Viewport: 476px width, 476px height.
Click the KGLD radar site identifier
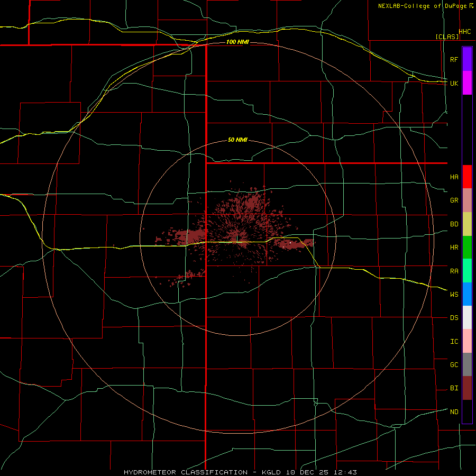[270, 472]
